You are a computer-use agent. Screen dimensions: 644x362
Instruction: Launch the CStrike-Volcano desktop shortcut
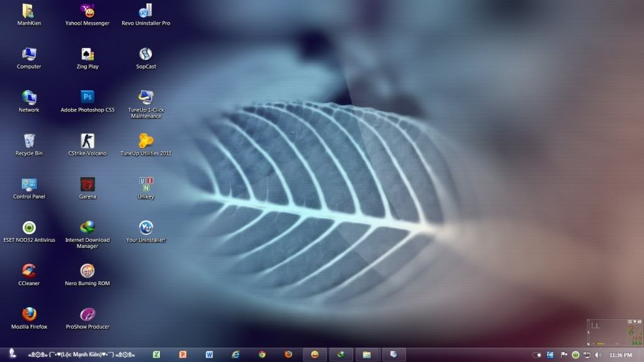point(87,145)
